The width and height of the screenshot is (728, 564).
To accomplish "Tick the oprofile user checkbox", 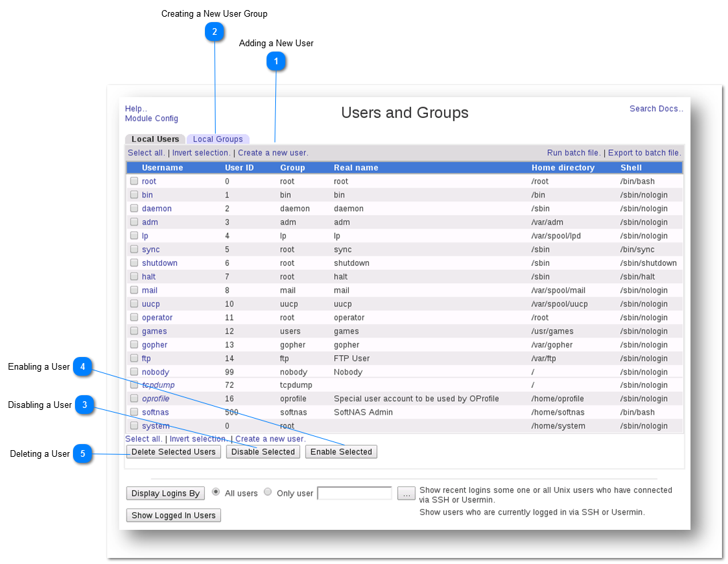I will tap(134, 399).
